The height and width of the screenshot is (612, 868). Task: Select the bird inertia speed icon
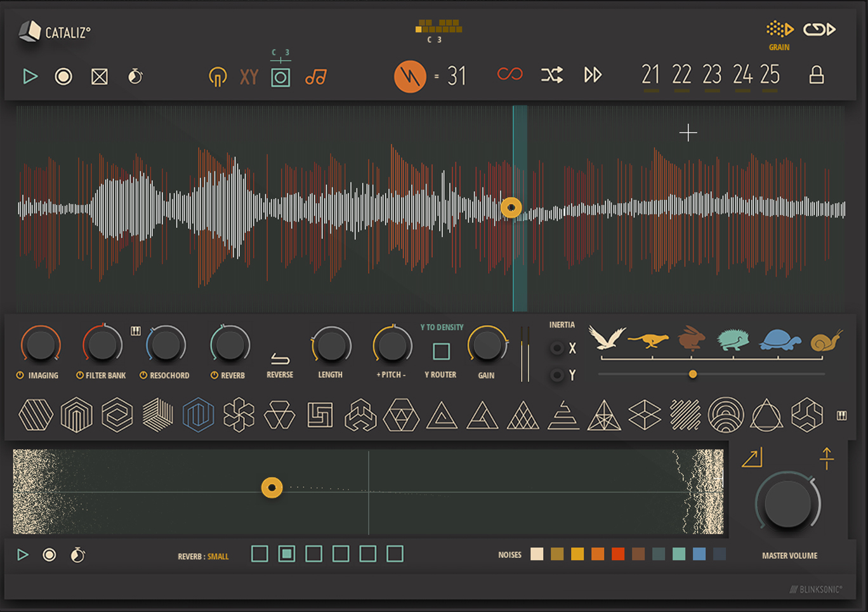(x=607, y=338)
